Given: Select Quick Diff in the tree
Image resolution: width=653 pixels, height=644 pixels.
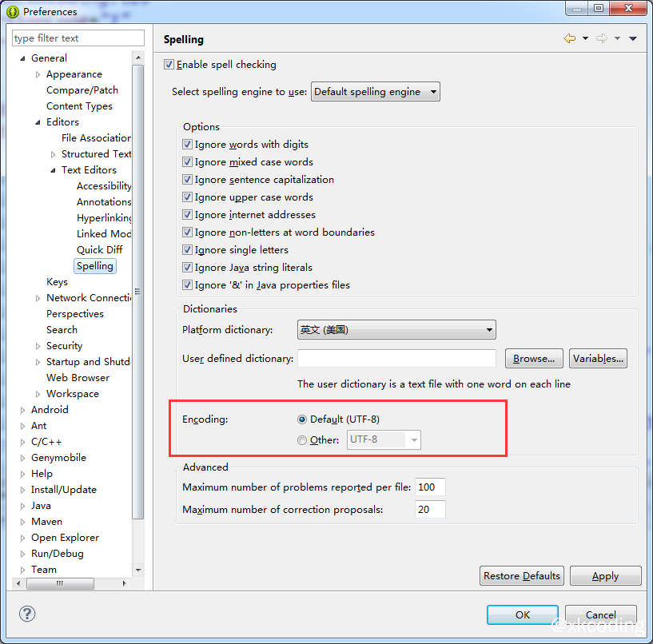Looking at the screenshot, I should click(99, 250).
